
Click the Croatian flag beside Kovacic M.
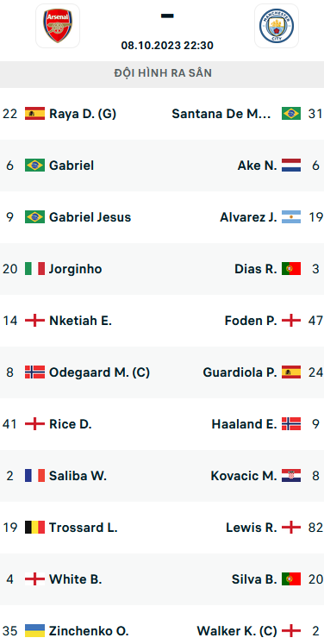click(x=291, y=476)
